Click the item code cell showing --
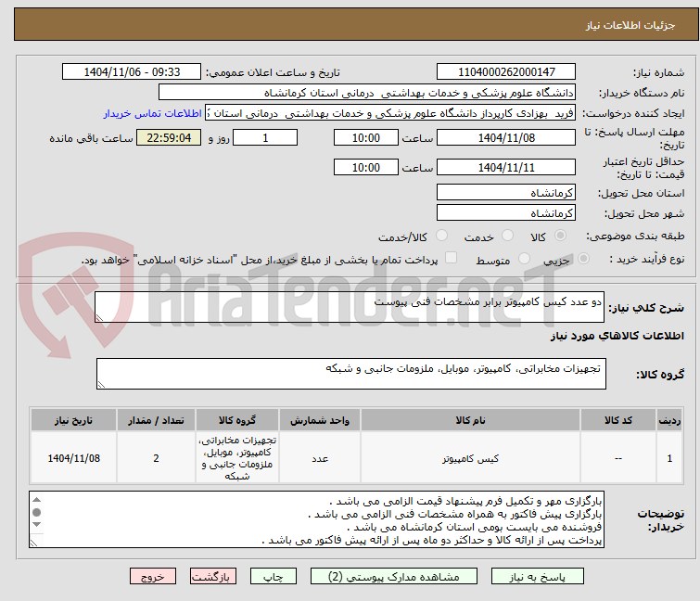700x601 pixels. pos(617,458)
